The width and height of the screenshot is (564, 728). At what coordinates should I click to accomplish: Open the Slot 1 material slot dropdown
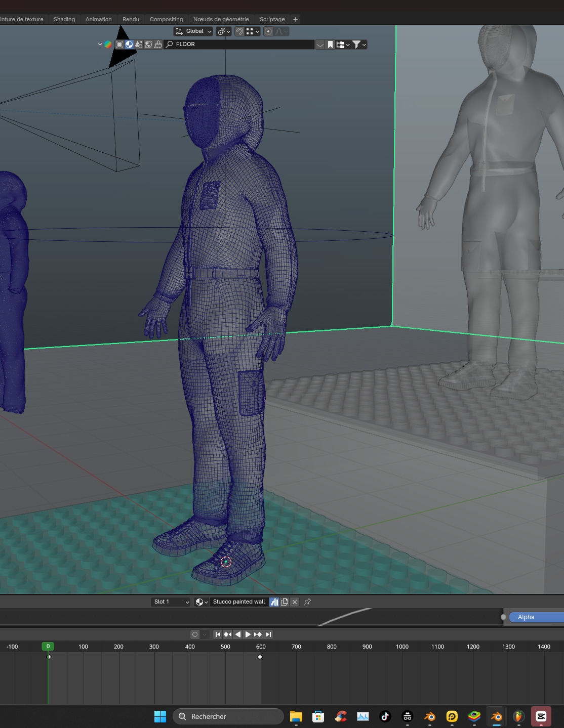pyautogui.click(x=171, y=602)
